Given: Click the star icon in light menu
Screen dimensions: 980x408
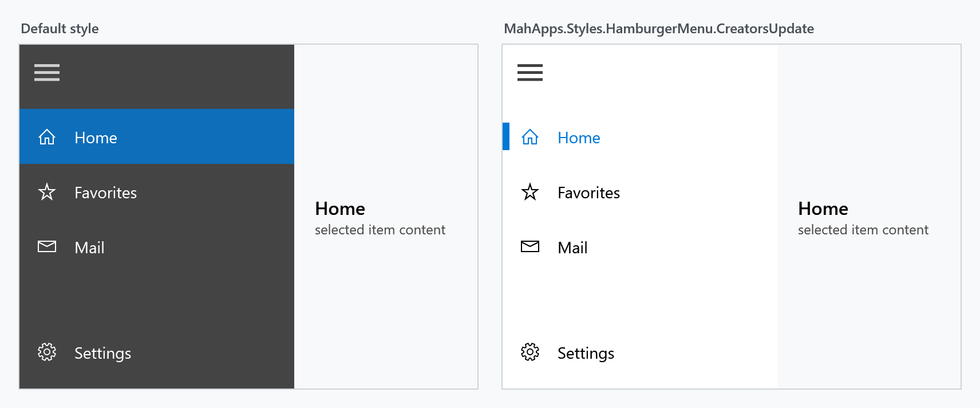Looking at the screenshot, I should point(530,192).
